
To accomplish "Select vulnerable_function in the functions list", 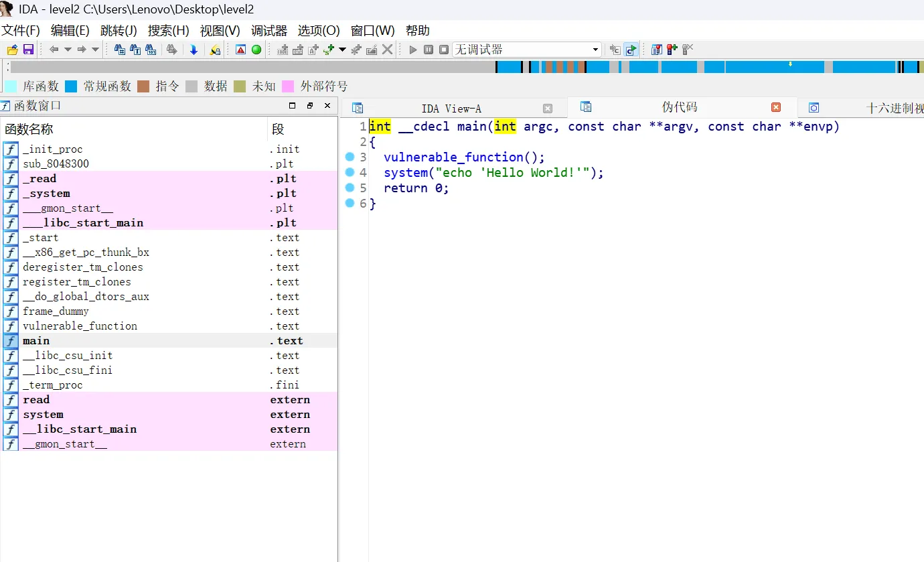I will click(x=169, y=326).
